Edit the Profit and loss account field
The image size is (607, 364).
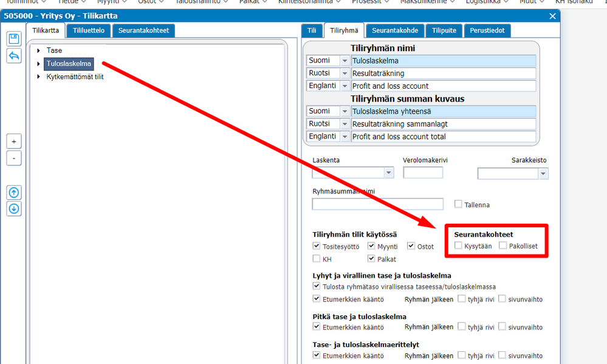coord(444,86)
